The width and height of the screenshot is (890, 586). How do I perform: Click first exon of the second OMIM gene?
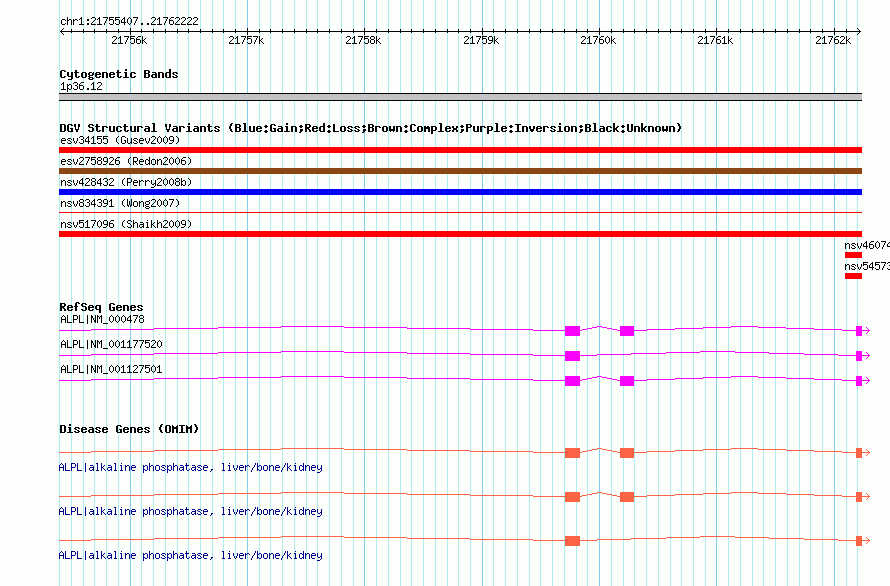click(572, 497)
